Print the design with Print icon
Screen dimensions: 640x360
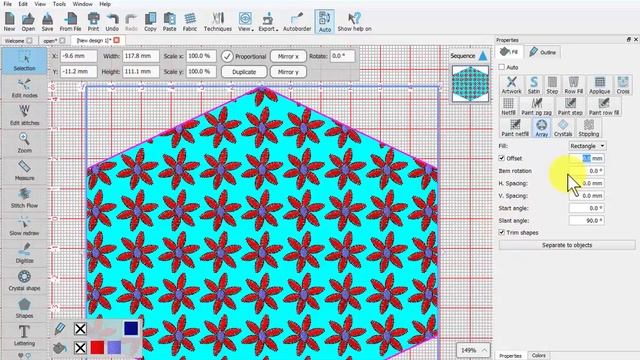[x=93, y=22]
